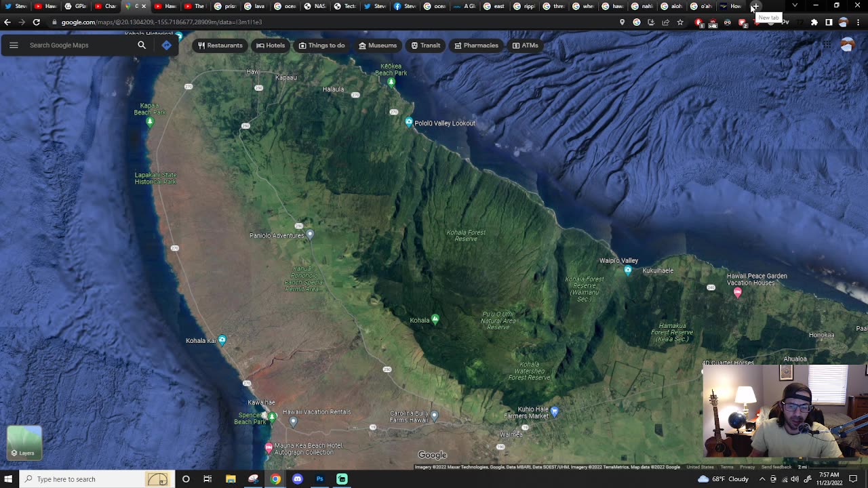The image size is (868, 488).
Task: Show hidden system tray icons chevron
Action: point(762,479)
